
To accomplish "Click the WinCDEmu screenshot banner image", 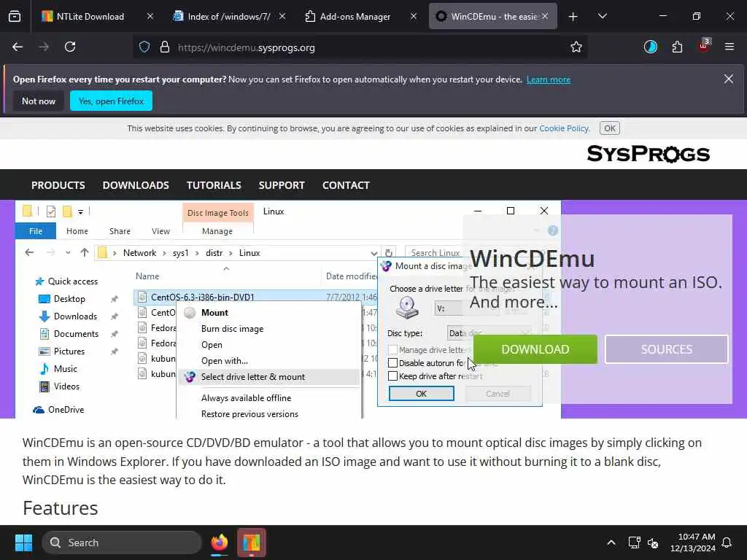I will click(288, 309).
